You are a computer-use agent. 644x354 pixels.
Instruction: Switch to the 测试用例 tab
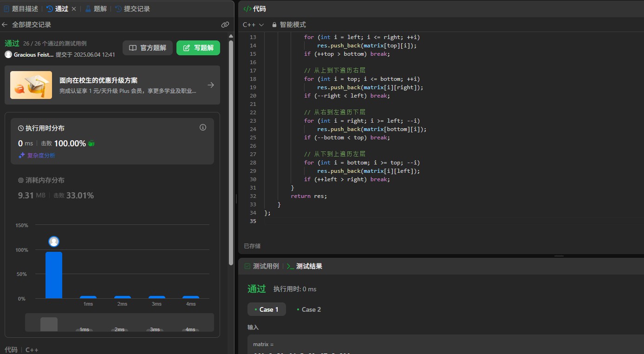(262, 266)
